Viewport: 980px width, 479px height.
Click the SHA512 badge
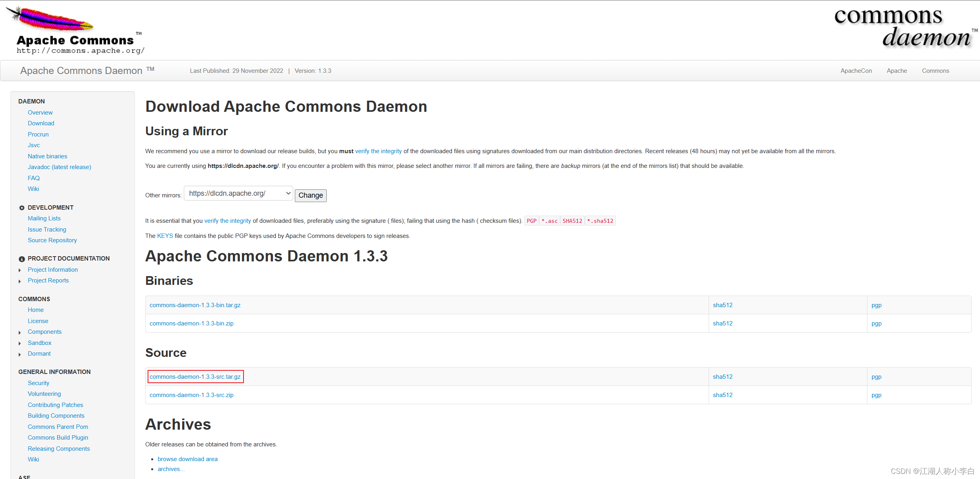point(572,220)
